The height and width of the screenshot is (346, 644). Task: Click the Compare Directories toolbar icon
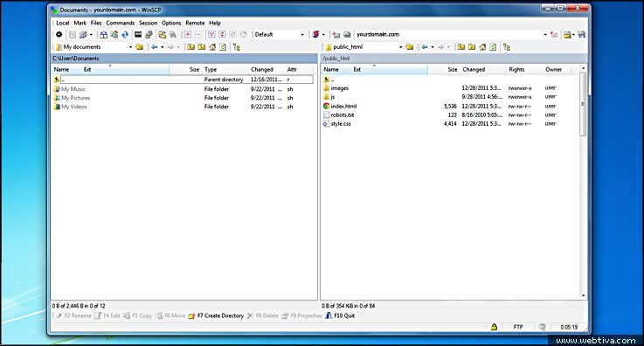point(104,34)
